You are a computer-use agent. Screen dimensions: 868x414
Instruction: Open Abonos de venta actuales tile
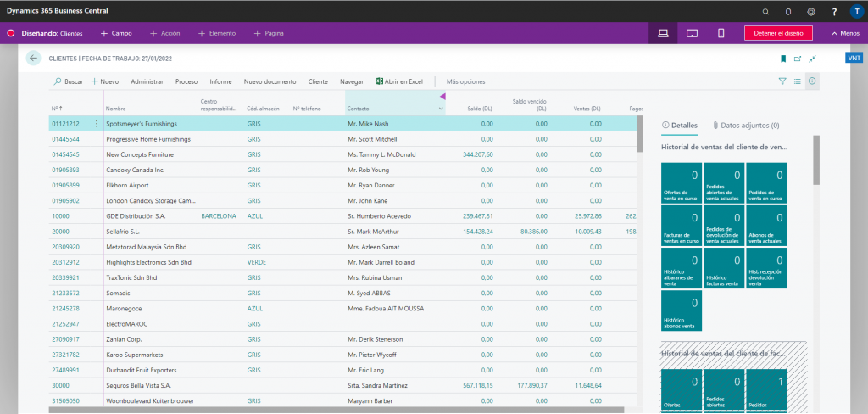[x=766, y=226]
